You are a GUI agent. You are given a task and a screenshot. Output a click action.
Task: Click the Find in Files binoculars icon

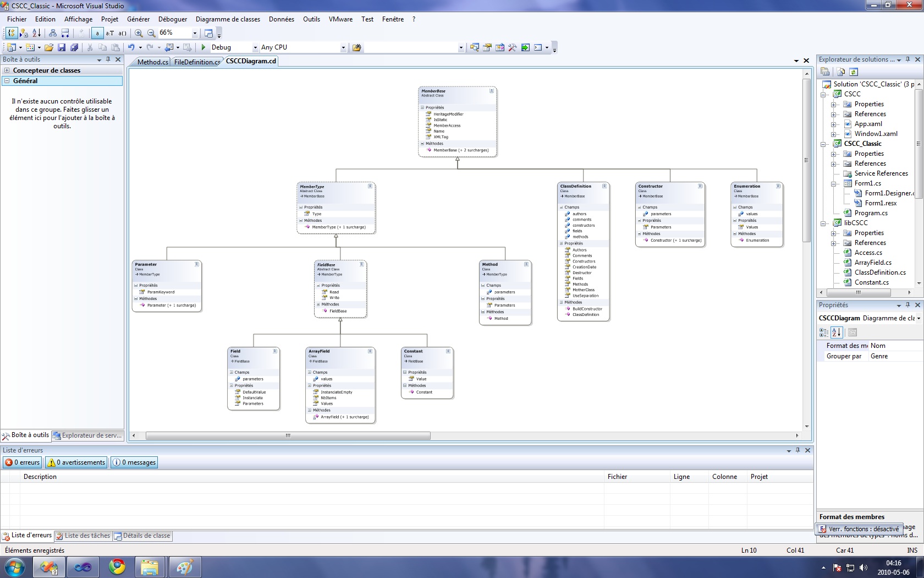tap(356, 47)
